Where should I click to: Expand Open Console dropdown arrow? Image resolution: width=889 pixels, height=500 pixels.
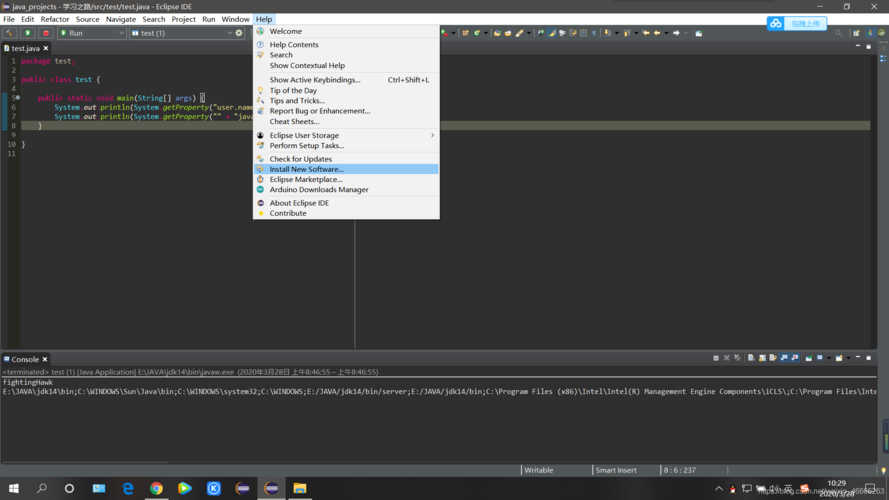tap(848, 358)
